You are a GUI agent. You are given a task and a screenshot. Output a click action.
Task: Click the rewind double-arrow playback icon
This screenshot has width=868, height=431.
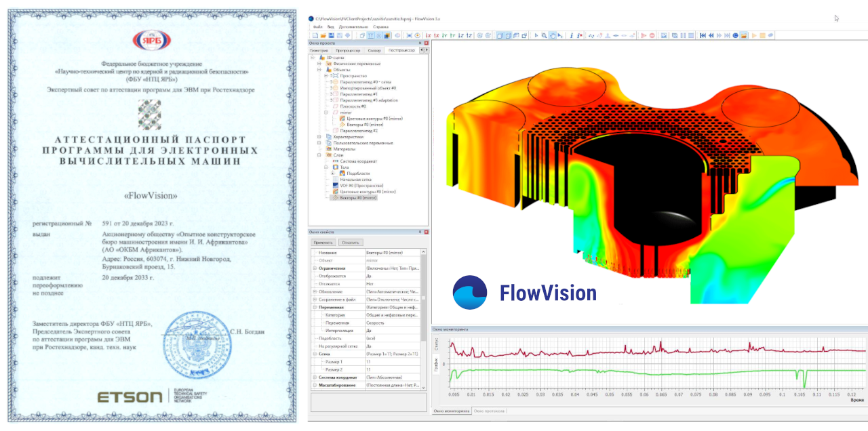(711, 35)
